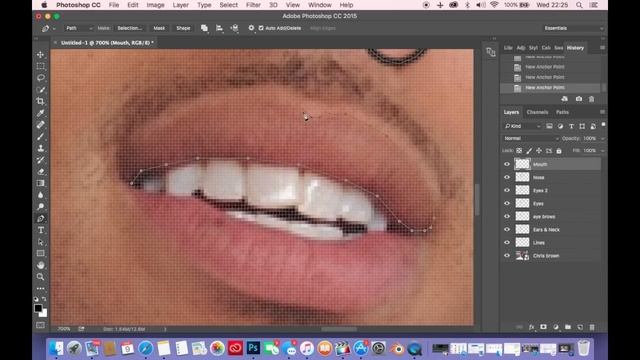Image resolution: width=640 pixels, height=360 pixels.
Task: Select the Dodge tool
Action: tap(40, 207)
